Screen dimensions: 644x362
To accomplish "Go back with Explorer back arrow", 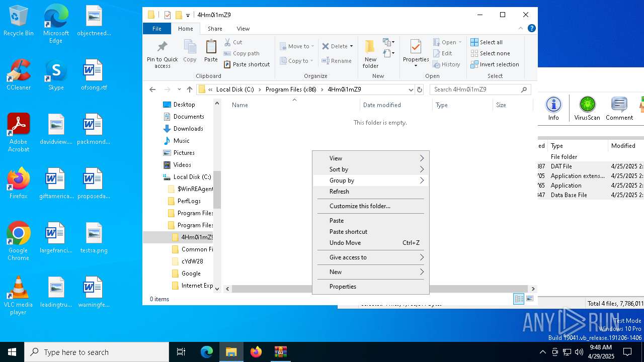I will tap(152, 89).
